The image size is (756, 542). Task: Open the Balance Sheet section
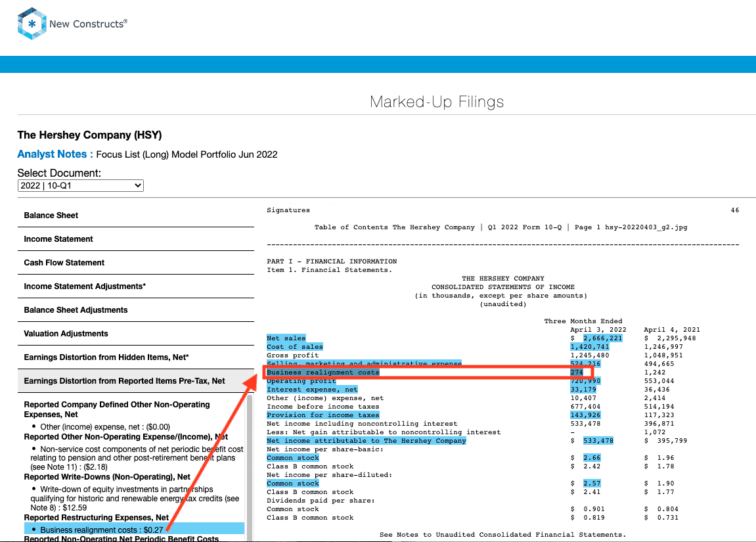[x=136, y=215]
